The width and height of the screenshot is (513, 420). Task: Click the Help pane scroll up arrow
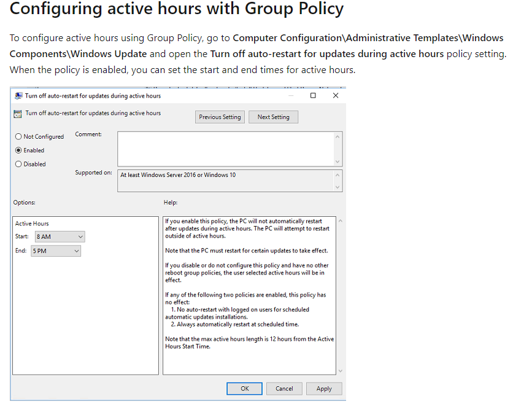point(340,221)
